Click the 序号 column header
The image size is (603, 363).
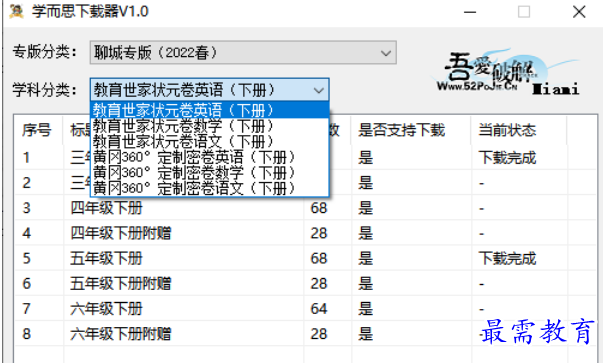(38, 130)
